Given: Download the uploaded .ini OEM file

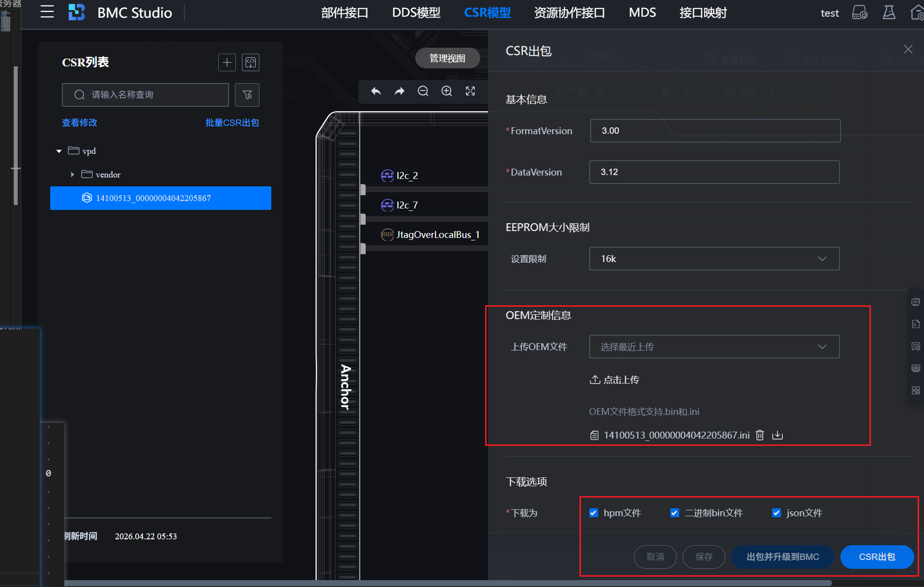Looking at the screenshot, I should click(x=778, y=435).
